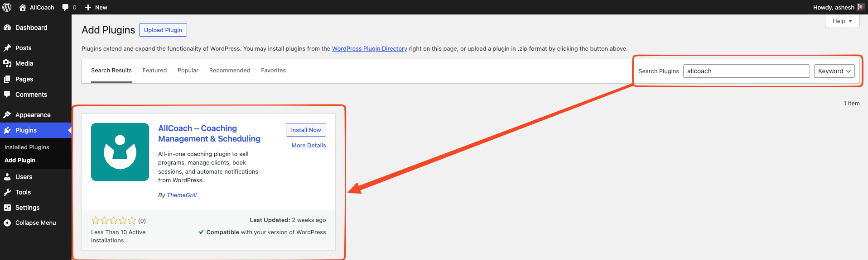The height and width of the screenshot is (260, 868).
Task: Click the empty star rating row
Action: point(114,221)
